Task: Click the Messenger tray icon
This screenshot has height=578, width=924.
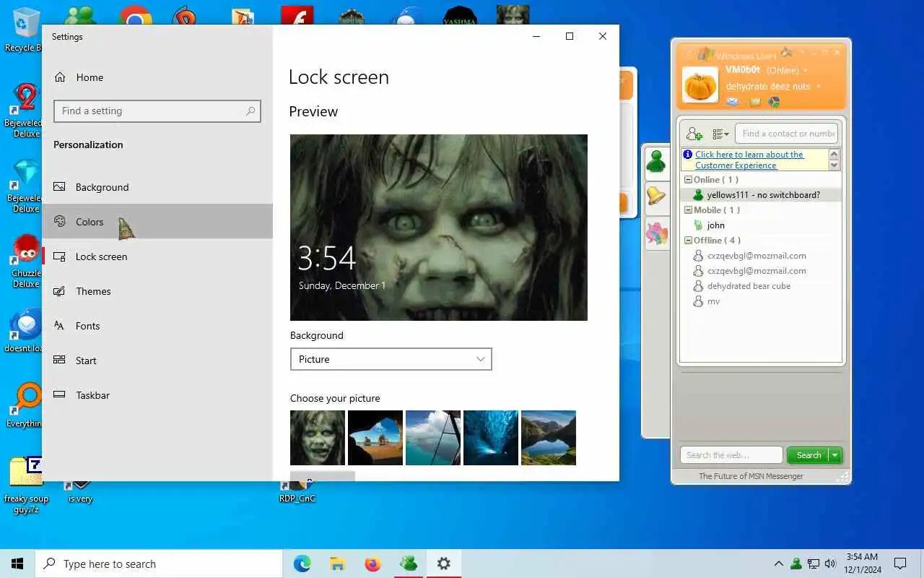Action: pyautogui.click(x=796, y=564)
